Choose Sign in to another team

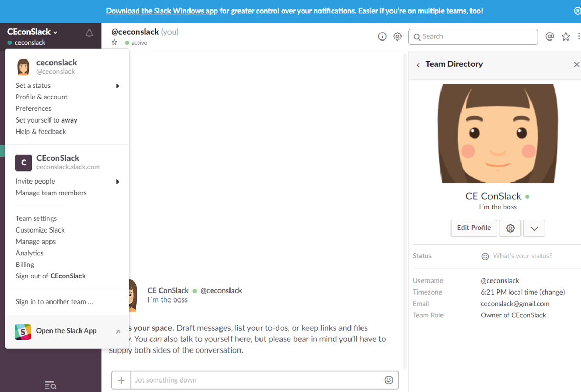pos(54,302)
